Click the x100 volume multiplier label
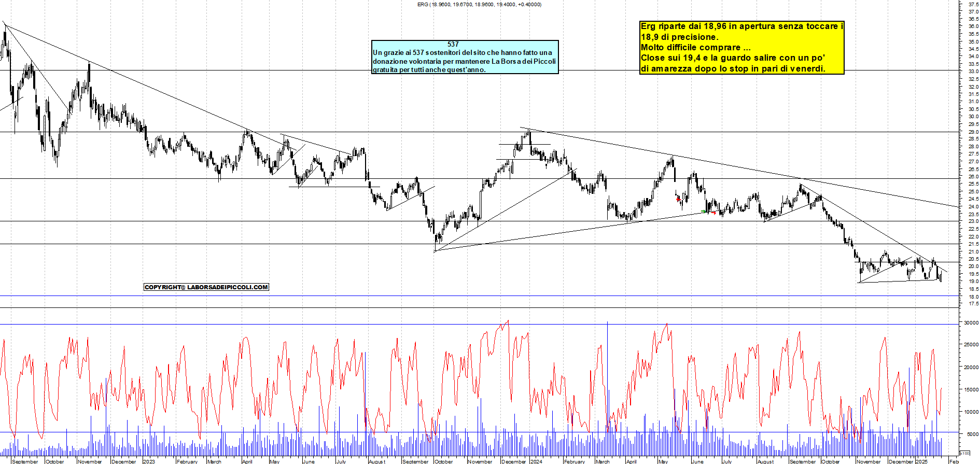Screen dimensions: 980x464 click(x=964, y=453)
